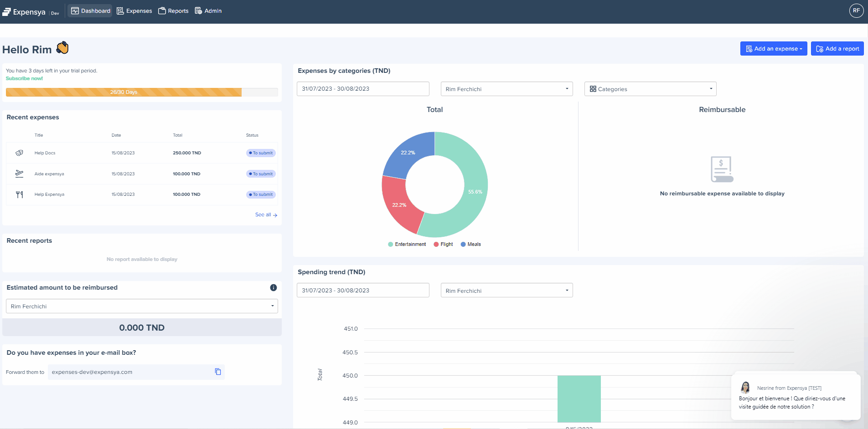The width and height of the screenshot is (868, 429).
Task: Expand the Categories dropdown
Action: 650,89
